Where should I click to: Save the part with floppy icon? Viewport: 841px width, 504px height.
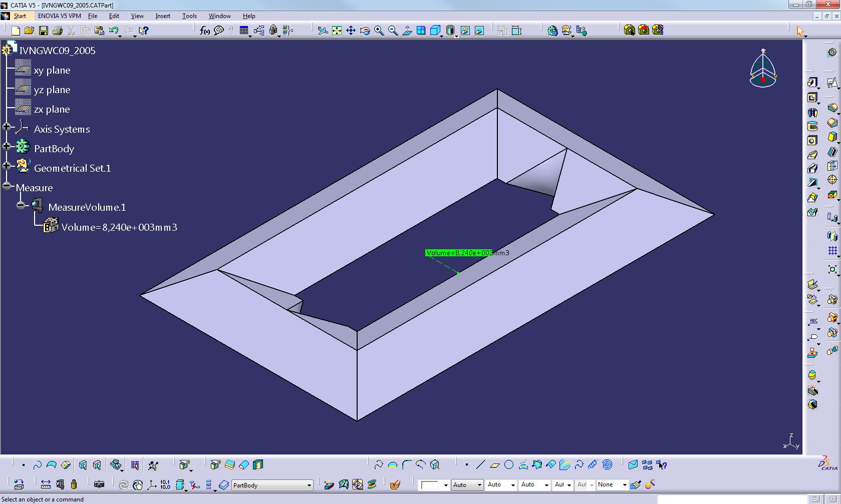point(44,31)
